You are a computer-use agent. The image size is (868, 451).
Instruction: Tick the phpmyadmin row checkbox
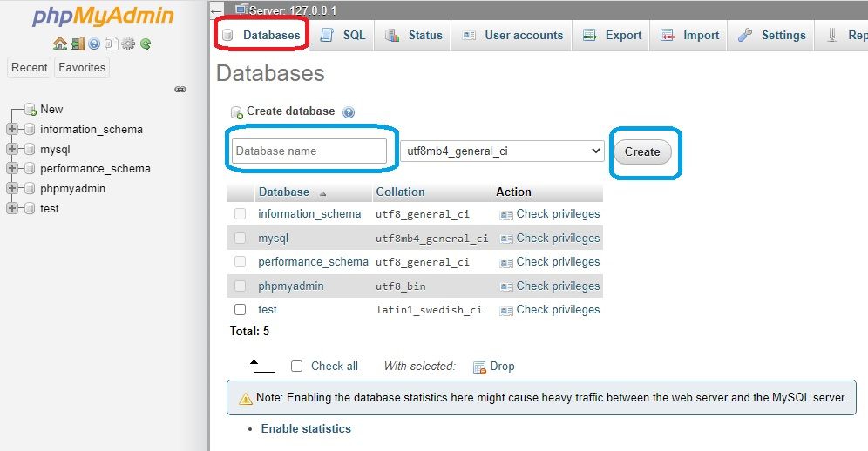click(240, 286)
